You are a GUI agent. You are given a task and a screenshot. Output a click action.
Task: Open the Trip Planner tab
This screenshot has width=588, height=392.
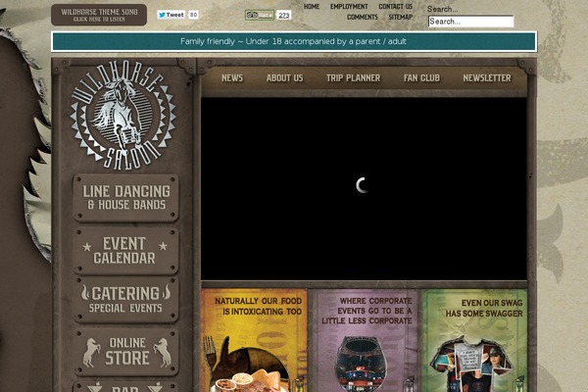click(x=353, y=78)
